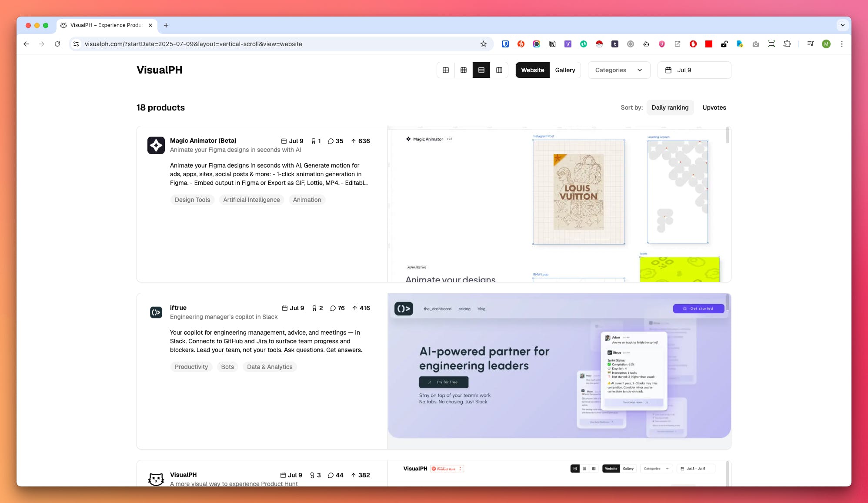Click Try for free in iftrue preview

click(x=444, y=382)
